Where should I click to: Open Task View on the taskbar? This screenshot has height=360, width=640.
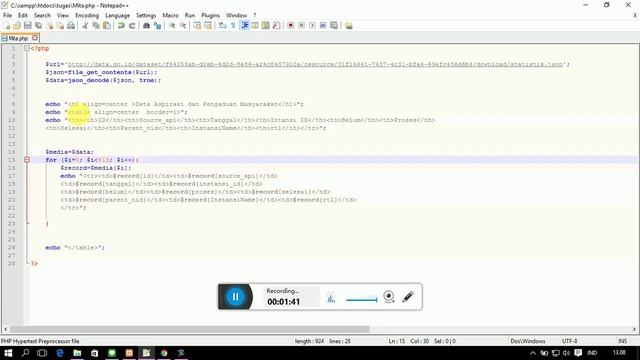(x=42, y=353)
